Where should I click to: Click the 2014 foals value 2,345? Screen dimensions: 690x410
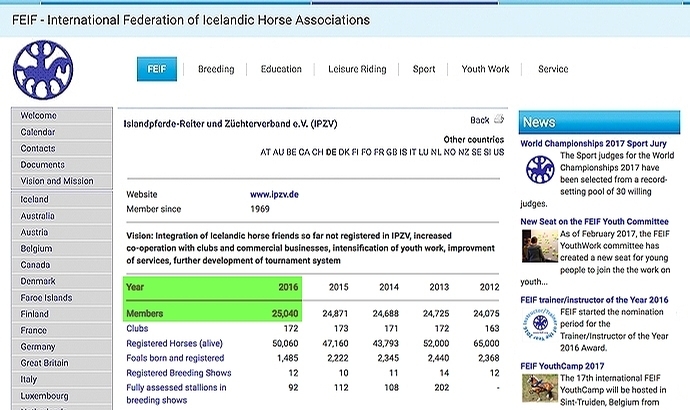(x=388, y=358)
